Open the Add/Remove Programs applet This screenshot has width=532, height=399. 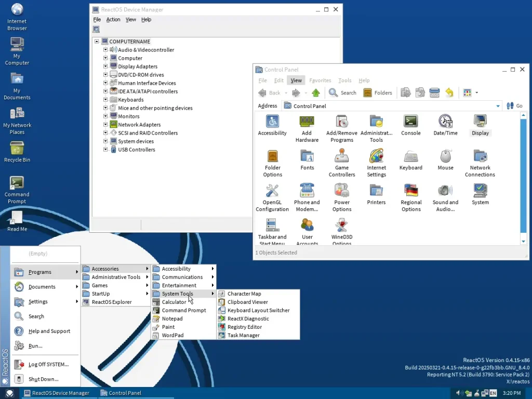342,129
